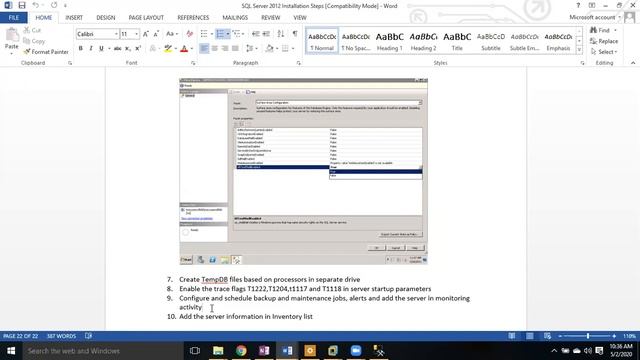Open Font dialog launcher

pos(193,63)
